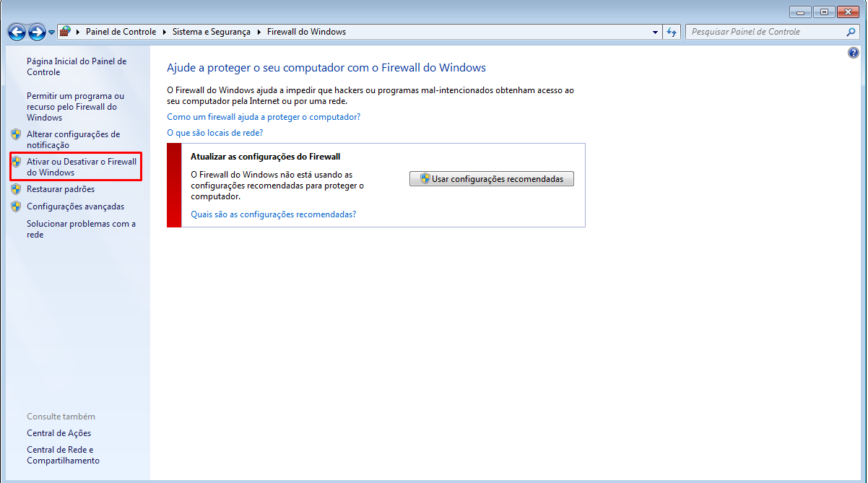Click Restaurar padrões link
The width and height of the screenshot is (868, 483).
pos(61,189)
